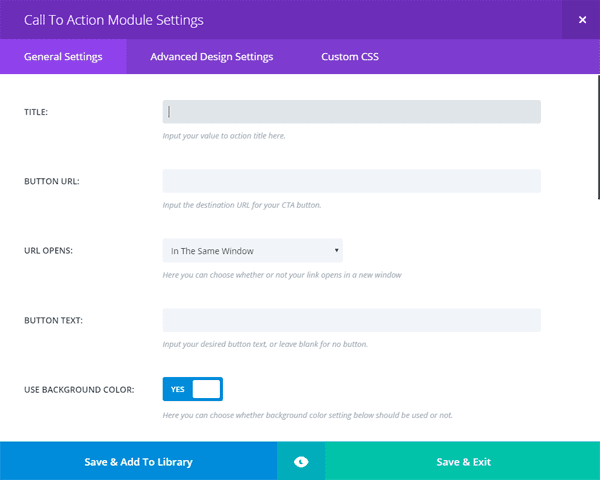Switch to General Settings tab
600x480 pixels.
click(63, 57)
